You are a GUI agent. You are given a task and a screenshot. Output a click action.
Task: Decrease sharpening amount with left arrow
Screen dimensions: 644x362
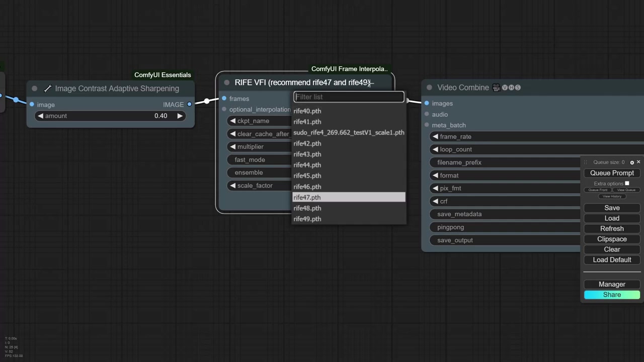coord(40,116)
